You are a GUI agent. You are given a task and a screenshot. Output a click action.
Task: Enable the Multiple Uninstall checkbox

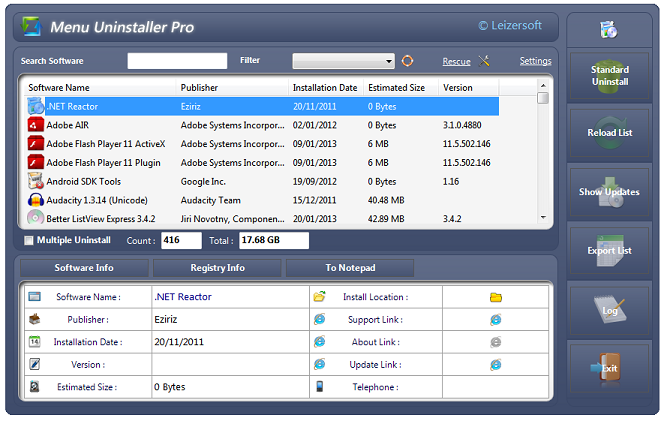[28, 241]
